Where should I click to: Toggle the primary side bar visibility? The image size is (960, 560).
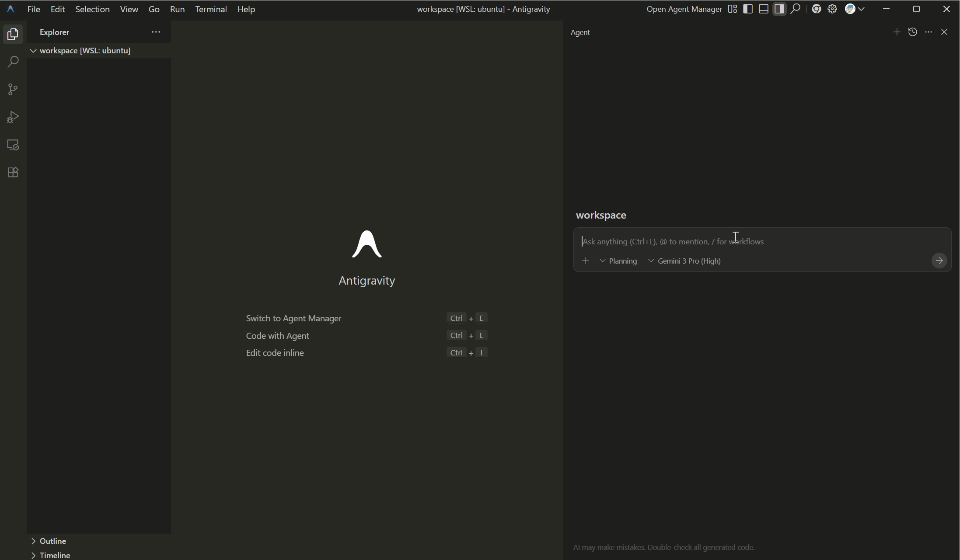[748, 9]
